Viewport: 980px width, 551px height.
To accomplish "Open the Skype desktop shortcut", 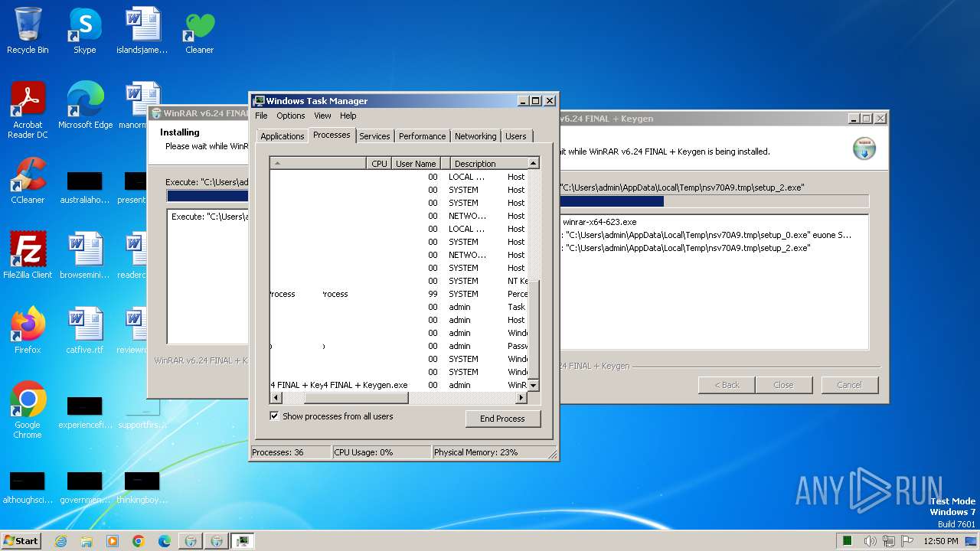I will 84,31.
